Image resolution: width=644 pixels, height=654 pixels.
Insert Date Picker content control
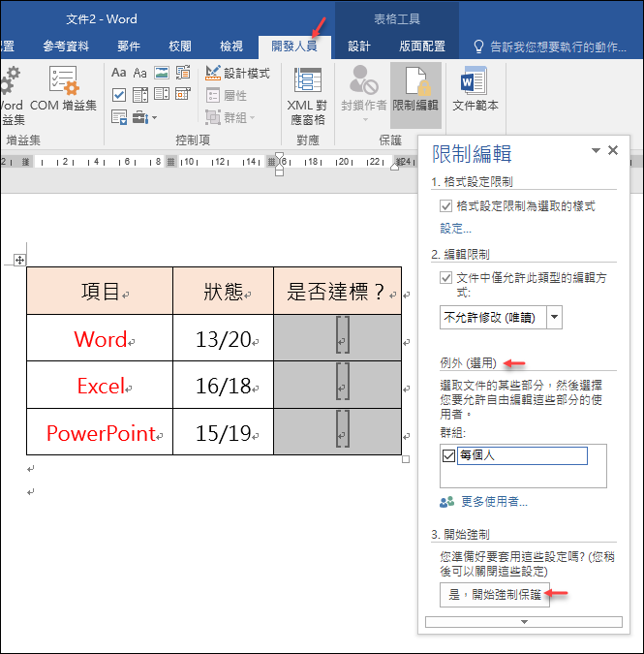coord(183,94)
